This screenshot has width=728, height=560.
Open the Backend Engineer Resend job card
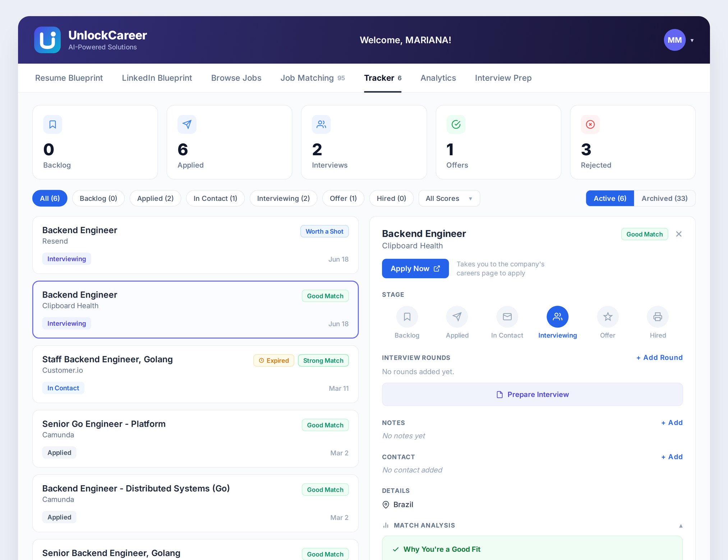(x=195, y=245)
